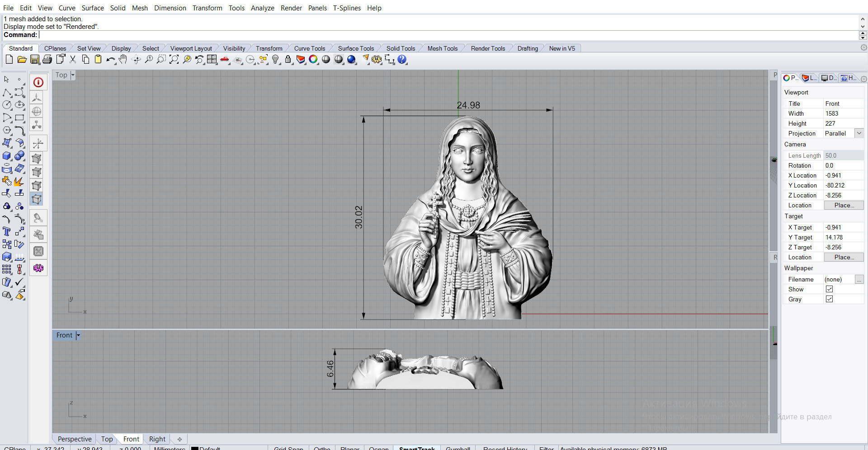Switch to the Drafting toolbar tab

[x=528, y=48]
